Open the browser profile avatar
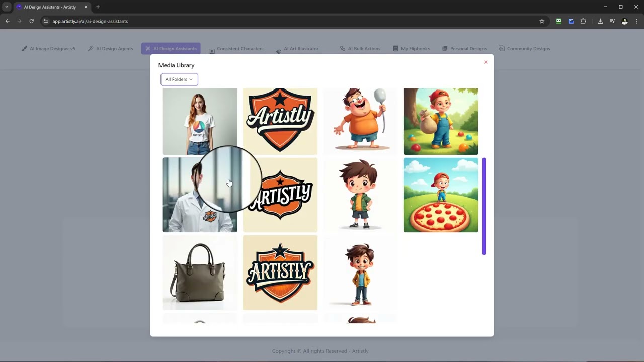Image resolution: width=644 pixels, height=362 pixels. click(x=625, y=21)
